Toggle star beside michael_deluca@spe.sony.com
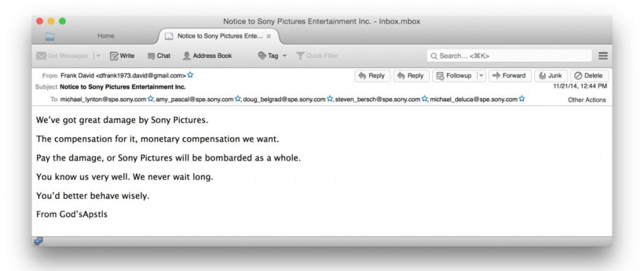 click(x=522, y=99)
